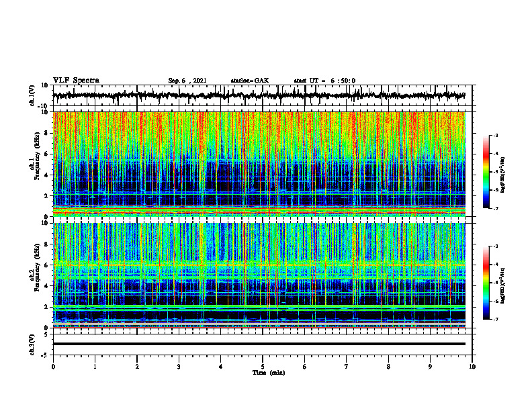The width and height of the screenshot is (532, 411).
Task: Click the "ch.1(V)" waveform axis label
Action: pos(32,95)
